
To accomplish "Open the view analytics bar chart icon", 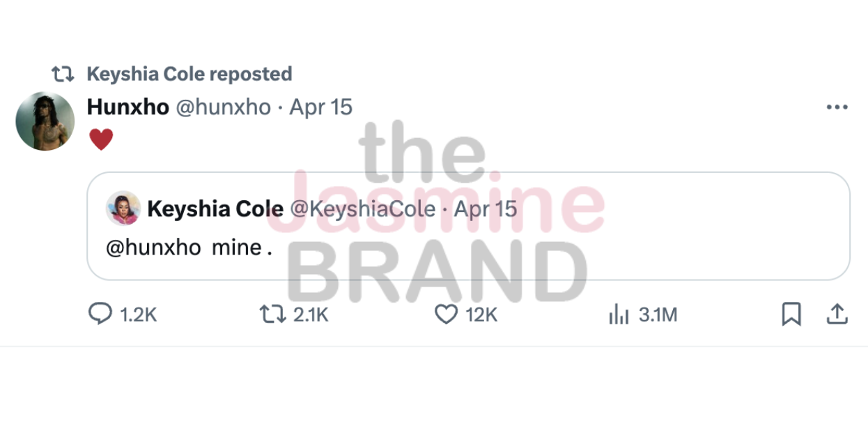I will (x=619, y=315).
